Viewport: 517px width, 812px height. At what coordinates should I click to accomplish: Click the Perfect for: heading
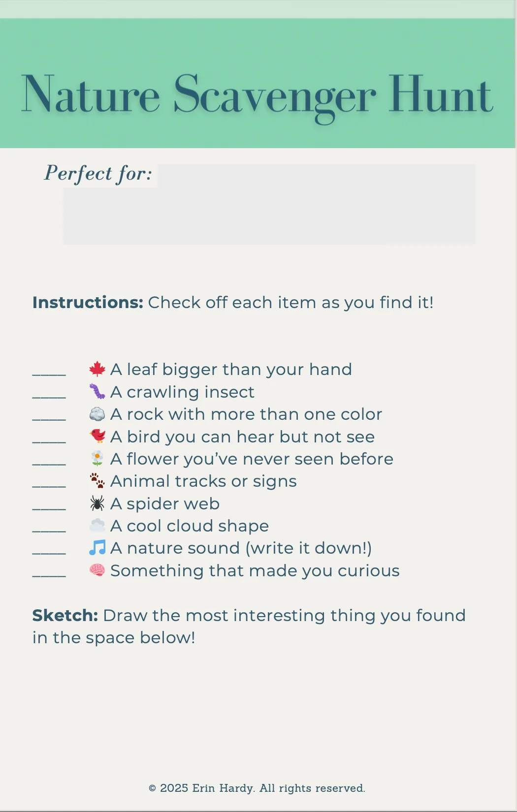98,174
